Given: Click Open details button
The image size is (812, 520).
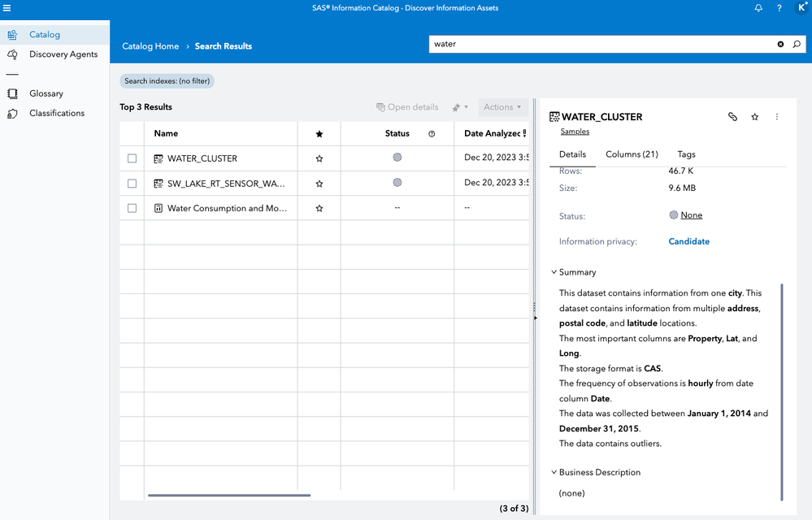Looking at the screenshot, I should [x=407, y=107].
